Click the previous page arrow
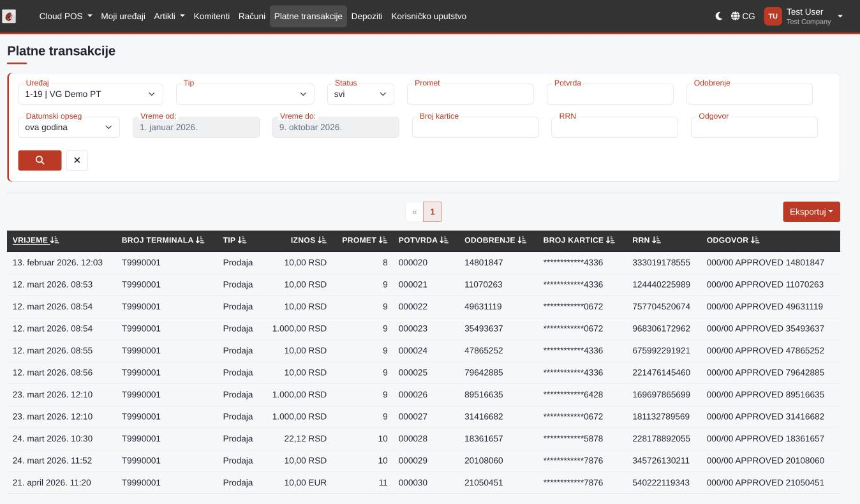The height and width of the screenshot is (504, 860). tap(414, 212)
